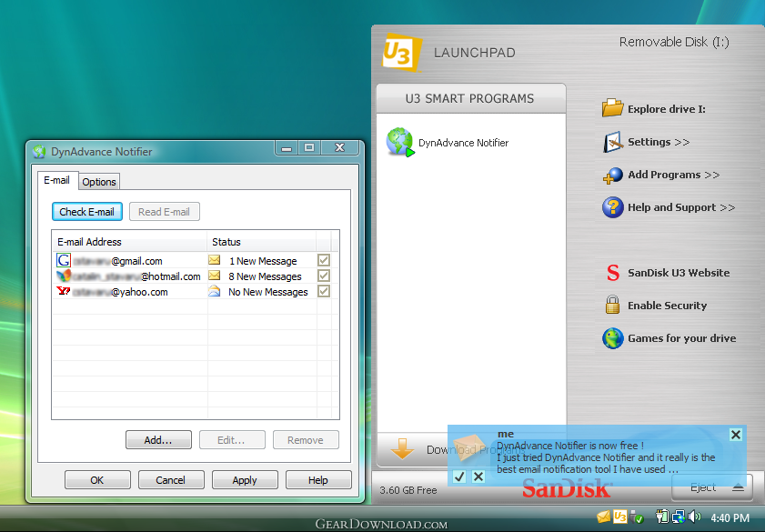Expand Help and Support >> menu
Image resolution: width=765 pixels, height=532 pixels.
pos(681,207)
